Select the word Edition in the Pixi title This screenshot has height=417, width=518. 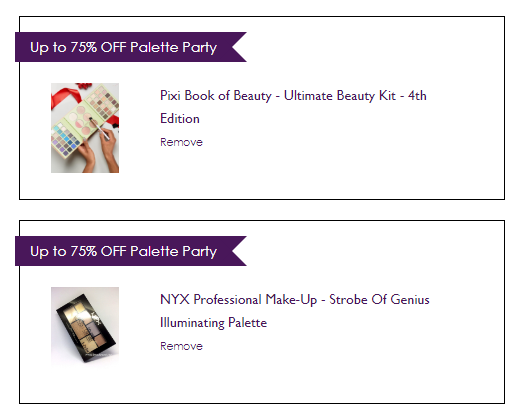180,119
